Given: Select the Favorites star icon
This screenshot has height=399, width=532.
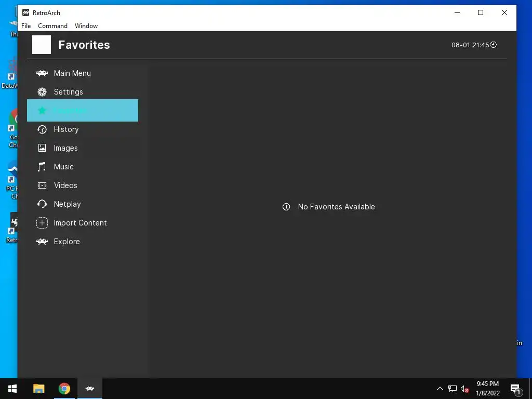Looking at the screenshot, I should (x=42, y=111).
